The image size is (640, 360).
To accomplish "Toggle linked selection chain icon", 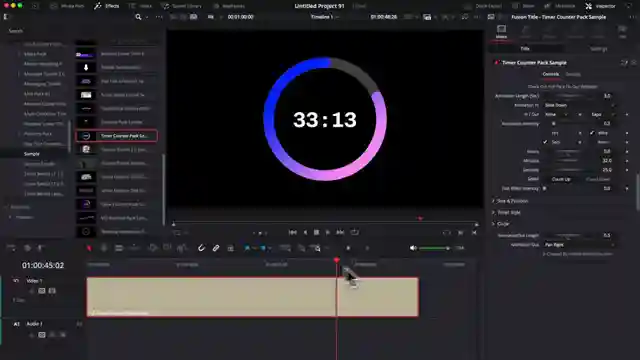I will pyautogui.click(x=216, y=248).
